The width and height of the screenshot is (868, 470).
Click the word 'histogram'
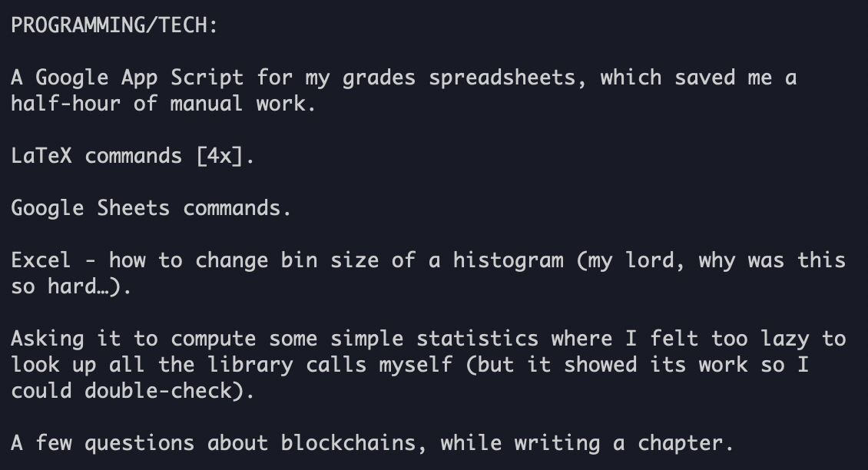click(509, 261)
